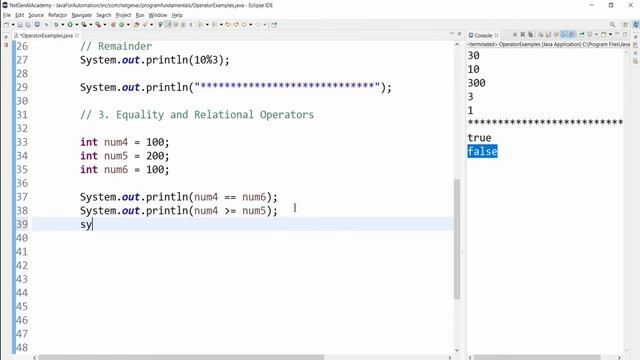This screenshot has width=640, height=360.
Task: Open the Refactor menu
Action: [x=57, y=15]
